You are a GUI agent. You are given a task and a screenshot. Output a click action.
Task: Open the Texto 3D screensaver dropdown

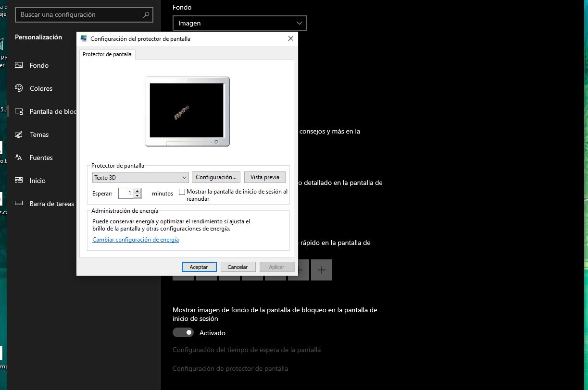[140, 177]
